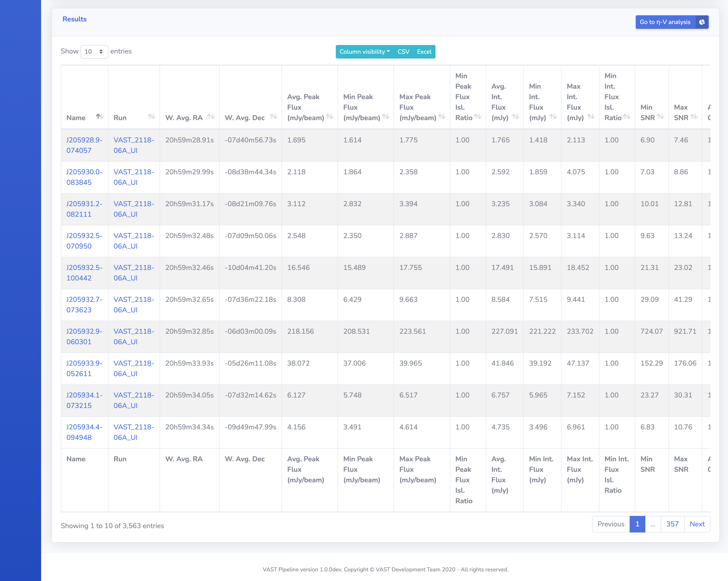Screen dimensions: 728x581
Task: Export table using CSV button
Action: [403, 52]
